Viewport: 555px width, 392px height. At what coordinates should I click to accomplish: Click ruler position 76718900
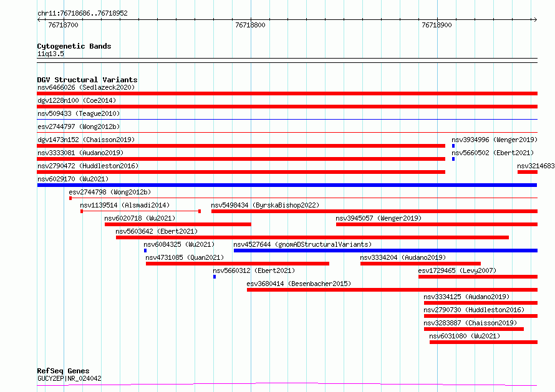(437, 25)
